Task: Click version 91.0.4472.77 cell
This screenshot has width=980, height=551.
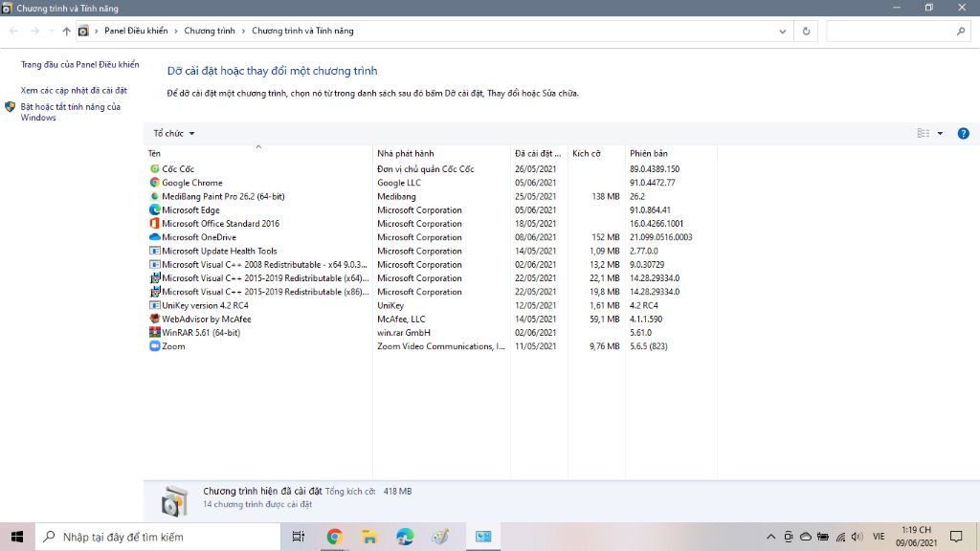Action: (x=653, y=183)
